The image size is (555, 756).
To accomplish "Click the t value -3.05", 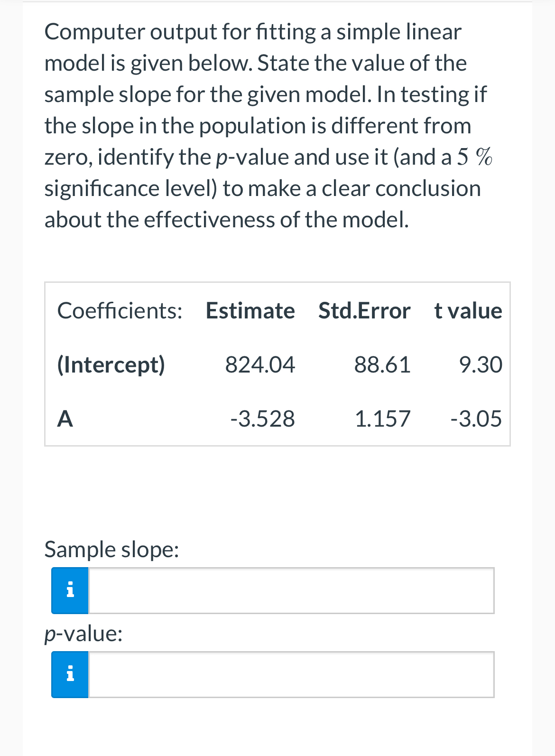I will click(x=476, y=419).
